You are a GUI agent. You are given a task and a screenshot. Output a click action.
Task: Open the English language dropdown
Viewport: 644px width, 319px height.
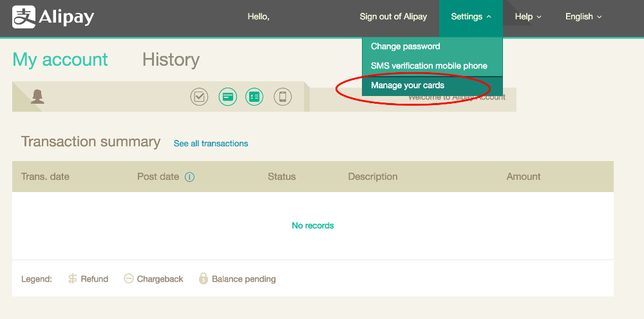tap(583, 17)
